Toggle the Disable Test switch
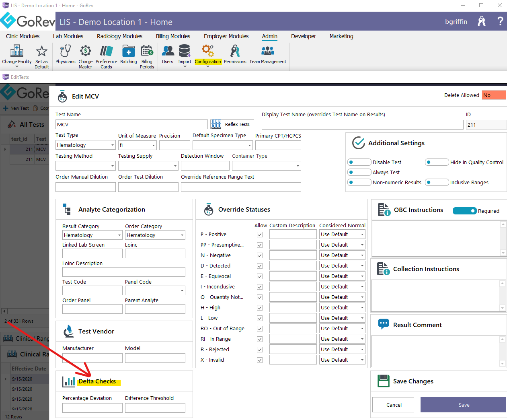The image size is (507, 420). (x=359, y=162)
